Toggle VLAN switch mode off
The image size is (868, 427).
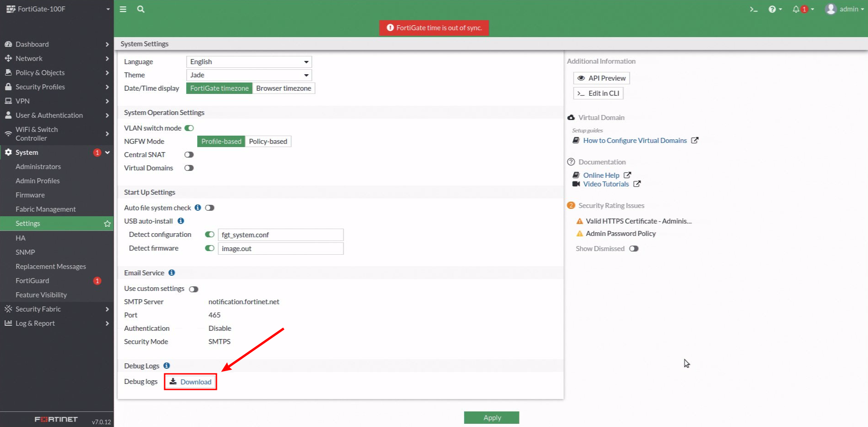pyautogui.click(x=189, y=128)
